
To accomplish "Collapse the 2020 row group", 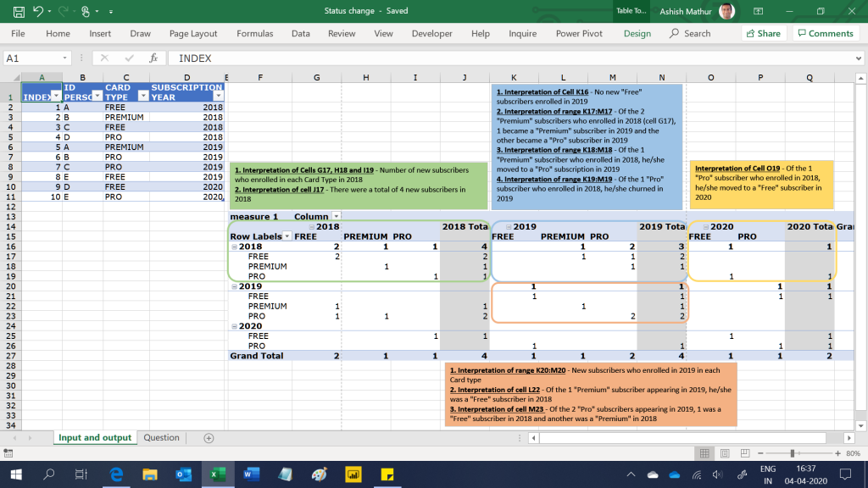I will (x=234, y=326).
